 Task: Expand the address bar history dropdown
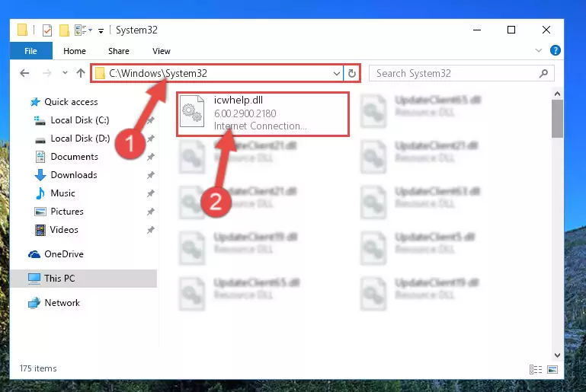[x=336, y=74]
